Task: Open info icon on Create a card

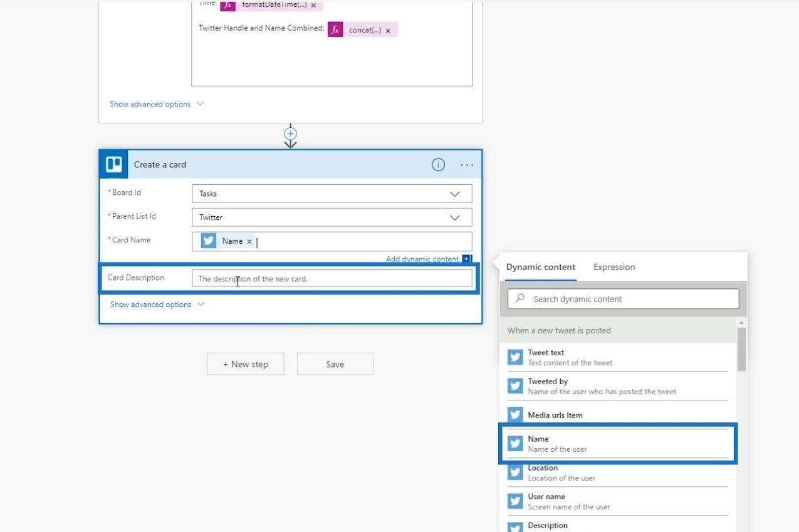Action: pyautogui.click(x=438, y=165)
